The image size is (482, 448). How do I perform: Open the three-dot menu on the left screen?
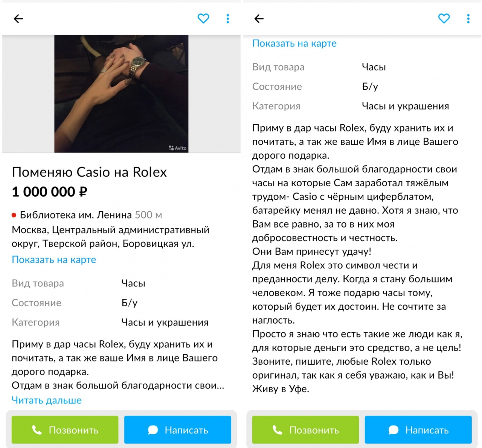point(228,18)
